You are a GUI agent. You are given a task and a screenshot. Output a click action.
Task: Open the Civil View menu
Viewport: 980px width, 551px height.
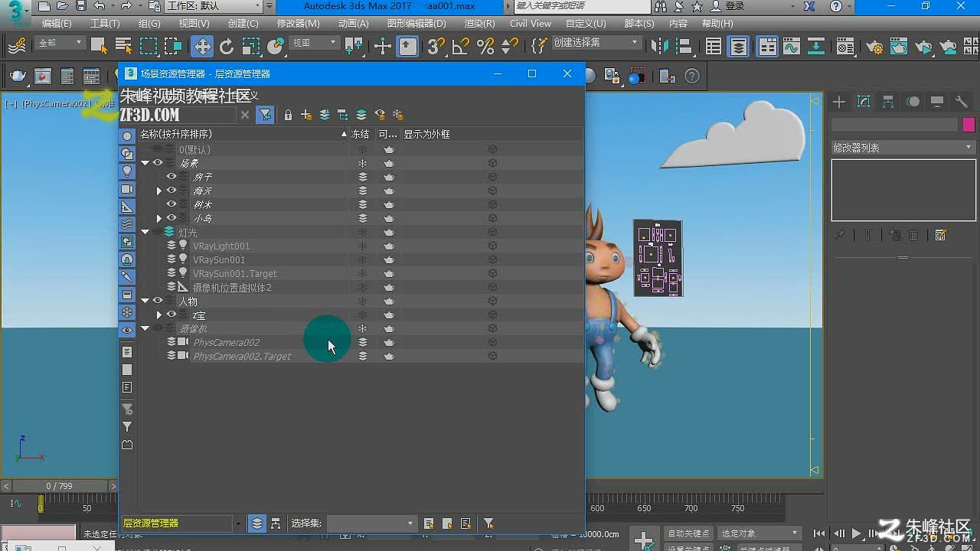[531, 24]
